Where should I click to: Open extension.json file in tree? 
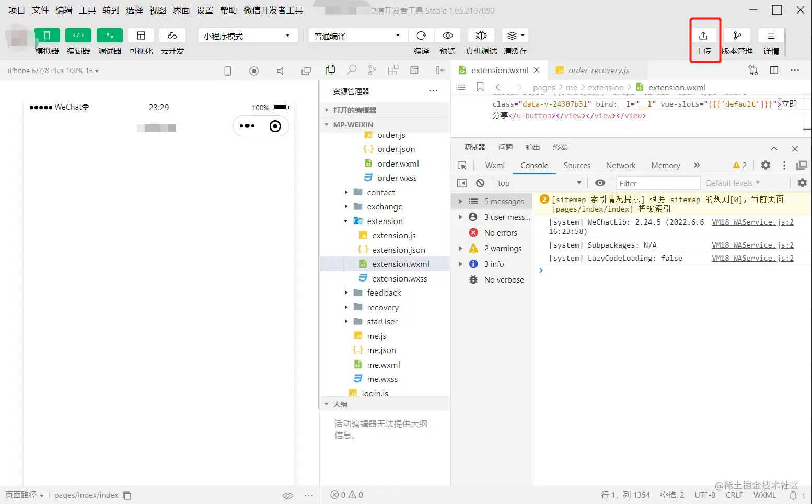pyautogui.click(x=398, y=250)
